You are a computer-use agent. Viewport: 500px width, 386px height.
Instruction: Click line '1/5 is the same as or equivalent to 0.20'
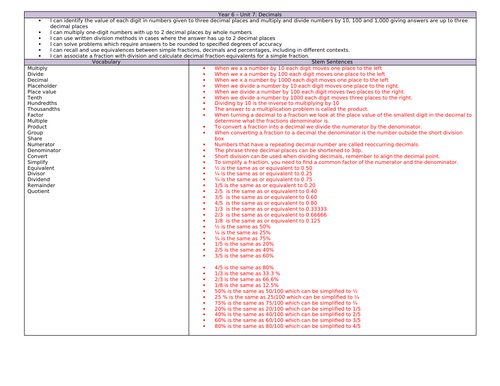coord(265,186)
